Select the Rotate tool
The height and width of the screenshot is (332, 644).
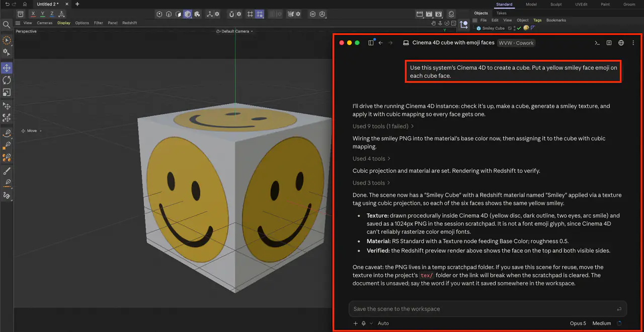point(7,80)
